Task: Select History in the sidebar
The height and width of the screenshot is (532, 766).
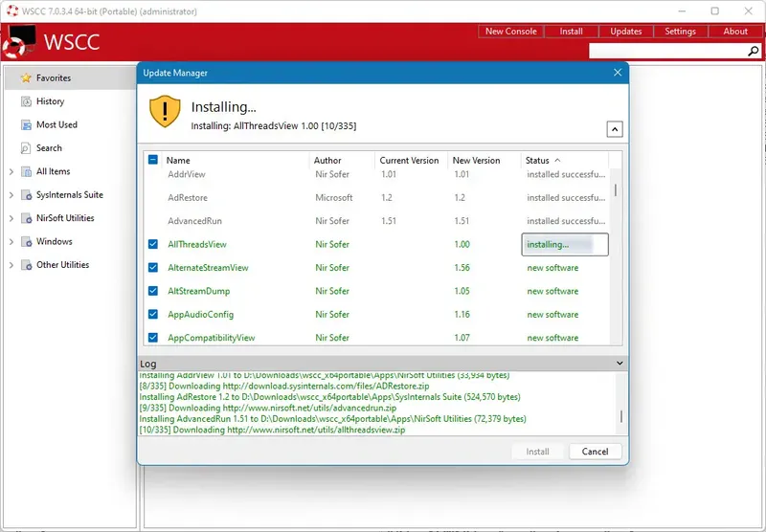Action: (51, 101)
